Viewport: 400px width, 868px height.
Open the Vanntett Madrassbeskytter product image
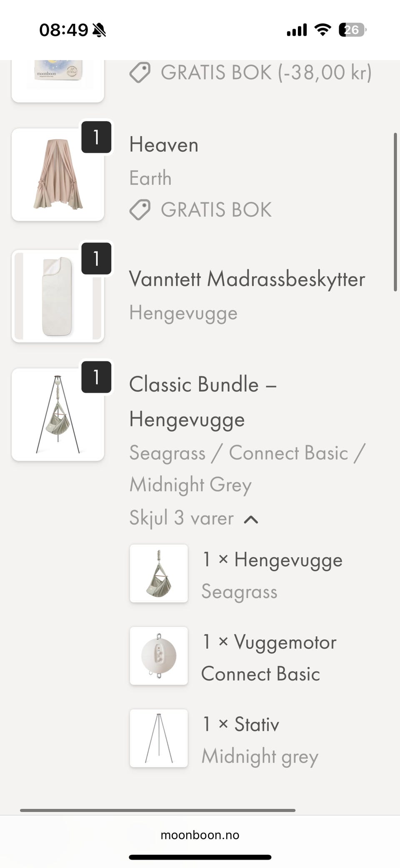57,297
